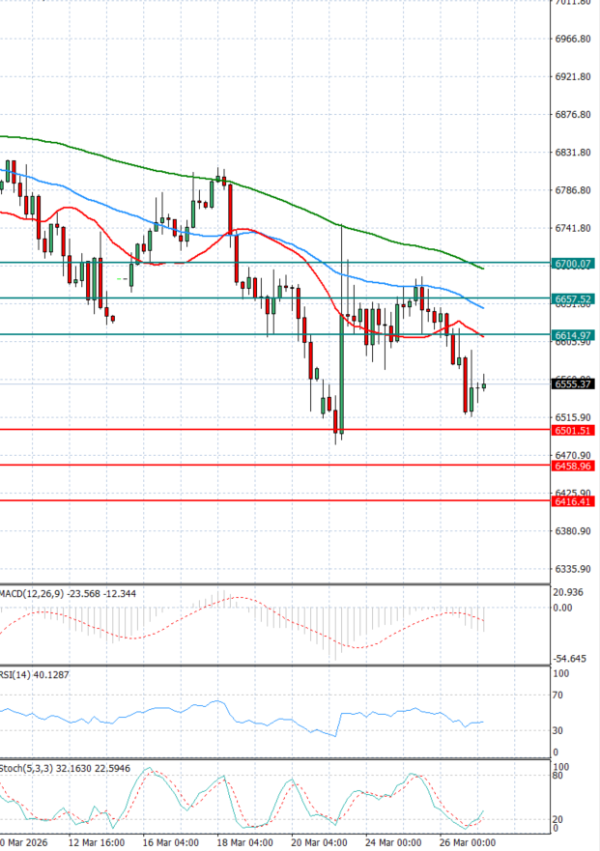Click the 24 Mar 00:00 time label

(x=394, y=843)
